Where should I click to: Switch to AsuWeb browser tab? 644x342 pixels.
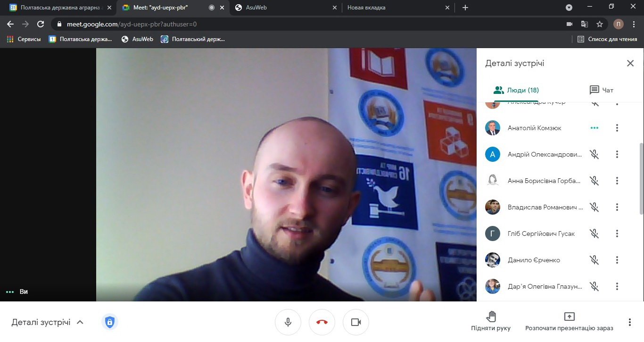pyautogui.click(x=286, y=8)
